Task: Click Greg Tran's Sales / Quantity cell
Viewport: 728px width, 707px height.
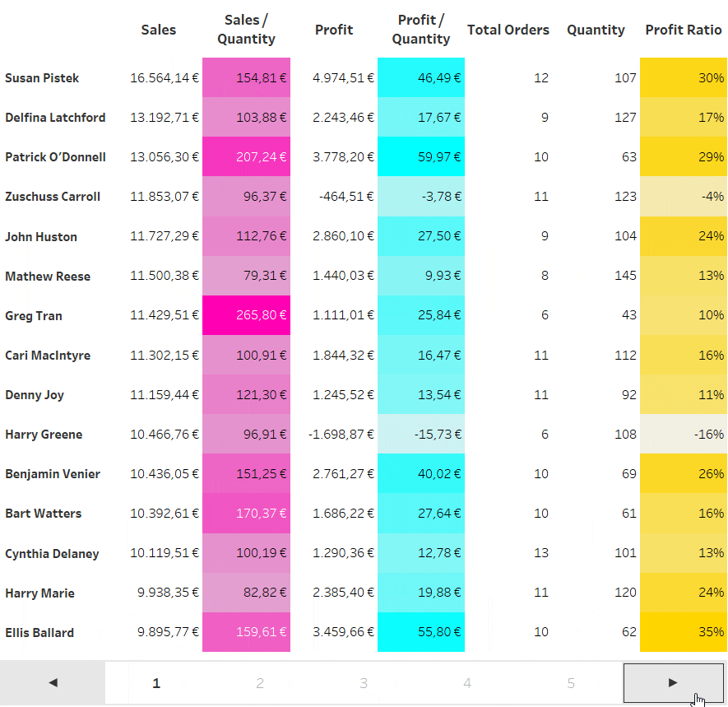Action: pyautogui.click(x=246, y=315)
